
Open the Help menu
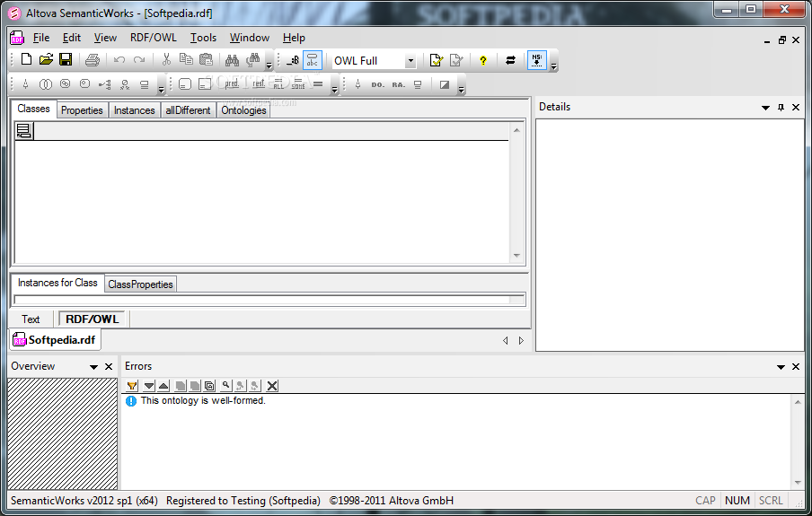pyautogui.click(x=294, y=38)
